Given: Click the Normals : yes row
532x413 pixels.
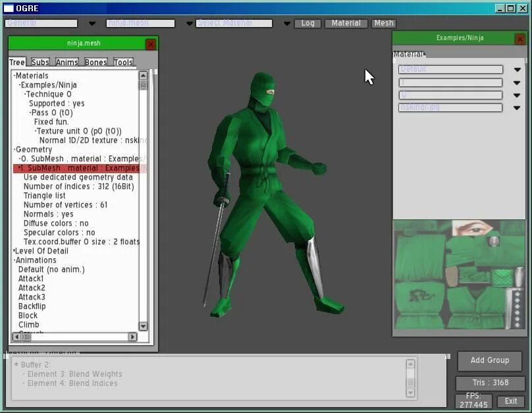Looking at the screenshot, I should pyautogui.click(x=49, y=214).
